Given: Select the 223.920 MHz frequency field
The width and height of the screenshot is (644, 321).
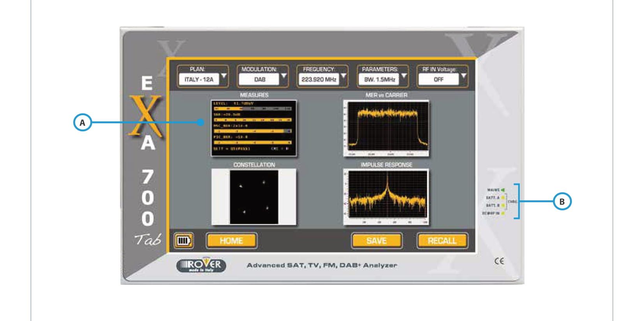Looking at the screenshot, I should coord(319,79).
